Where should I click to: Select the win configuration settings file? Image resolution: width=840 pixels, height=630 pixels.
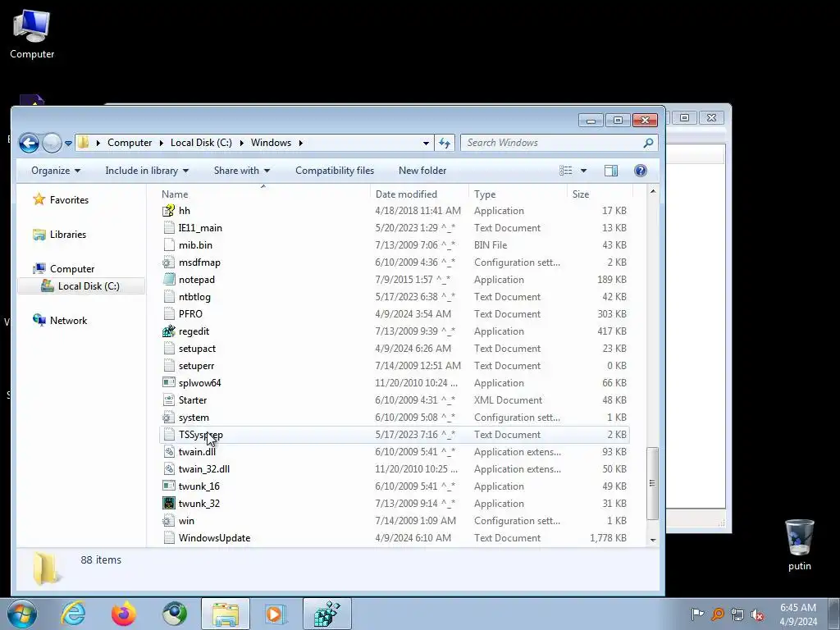pos(395,521)
